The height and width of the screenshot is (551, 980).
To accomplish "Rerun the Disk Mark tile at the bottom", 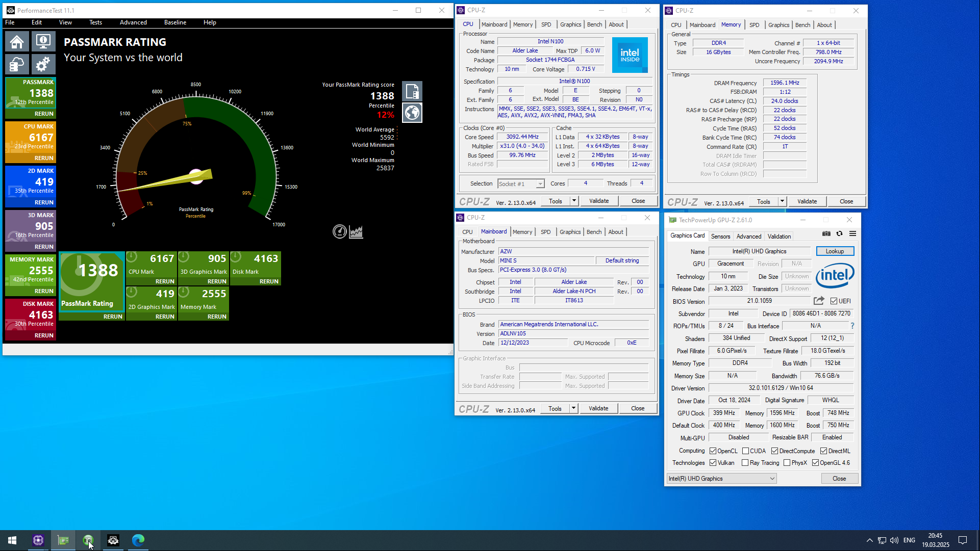I will click(x=269, y=281).
